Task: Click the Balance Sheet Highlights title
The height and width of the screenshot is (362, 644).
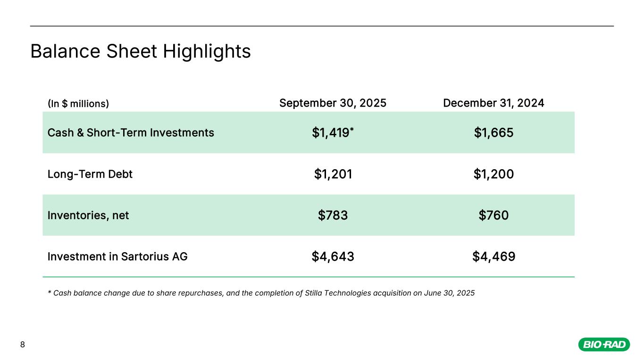Action: click(141, 51)
